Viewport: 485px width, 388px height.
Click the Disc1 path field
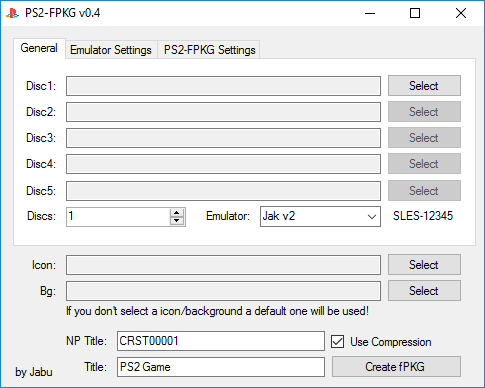click(x=223, y=86)
